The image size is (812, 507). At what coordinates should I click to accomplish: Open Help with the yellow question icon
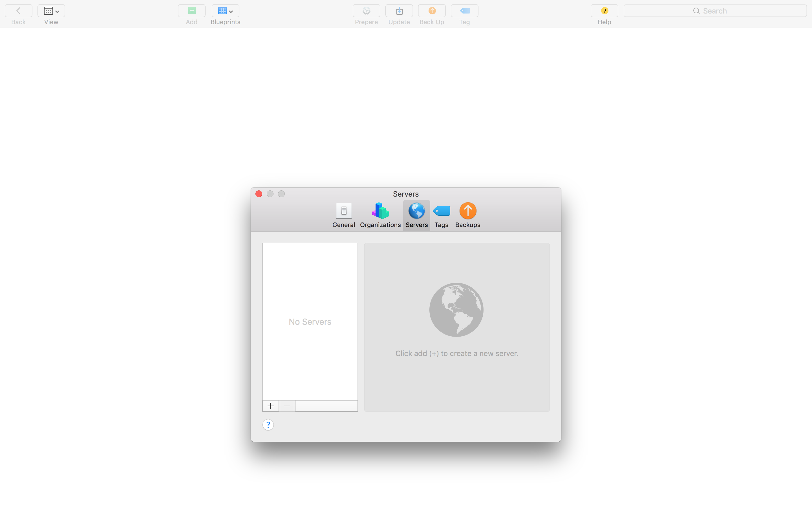click(x=604, y=11)
